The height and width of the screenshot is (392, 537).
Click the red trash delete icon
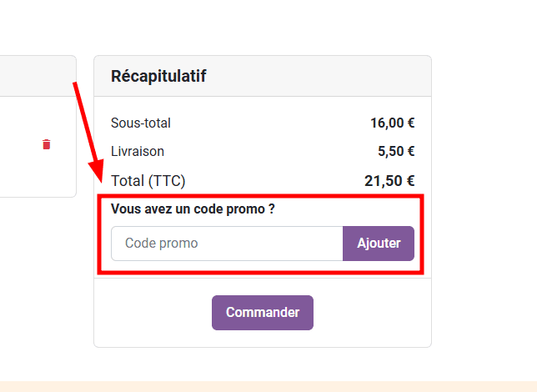coord(46,144)
